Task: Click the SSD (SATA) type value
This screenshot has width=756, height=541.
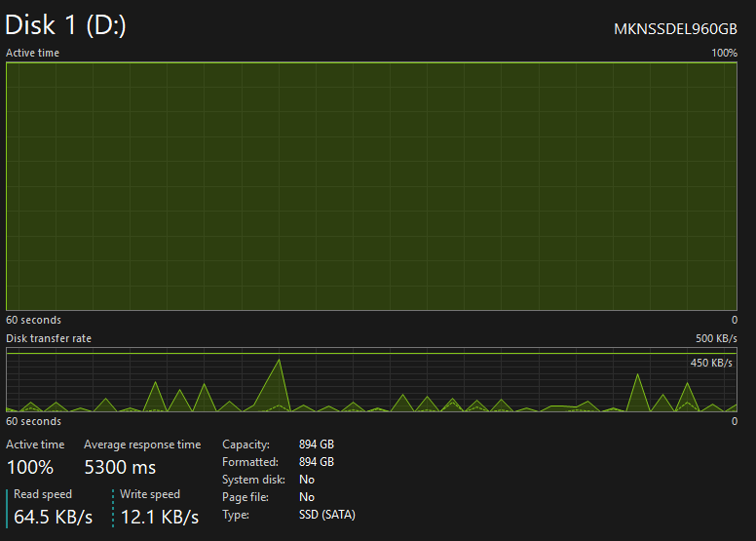Action: [x=327, y=515]
